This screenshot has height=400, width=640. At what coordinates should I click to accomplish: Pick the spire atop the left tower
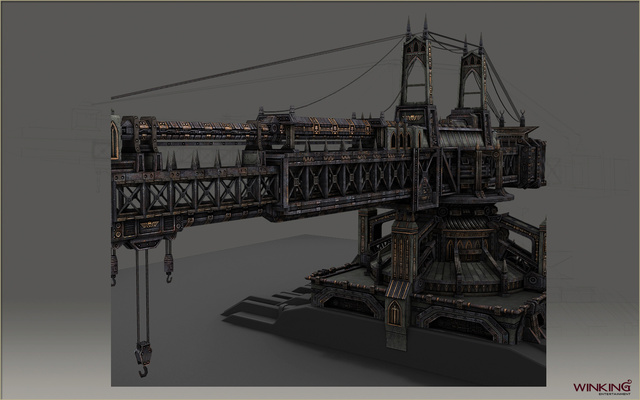[x=408, y=24]
